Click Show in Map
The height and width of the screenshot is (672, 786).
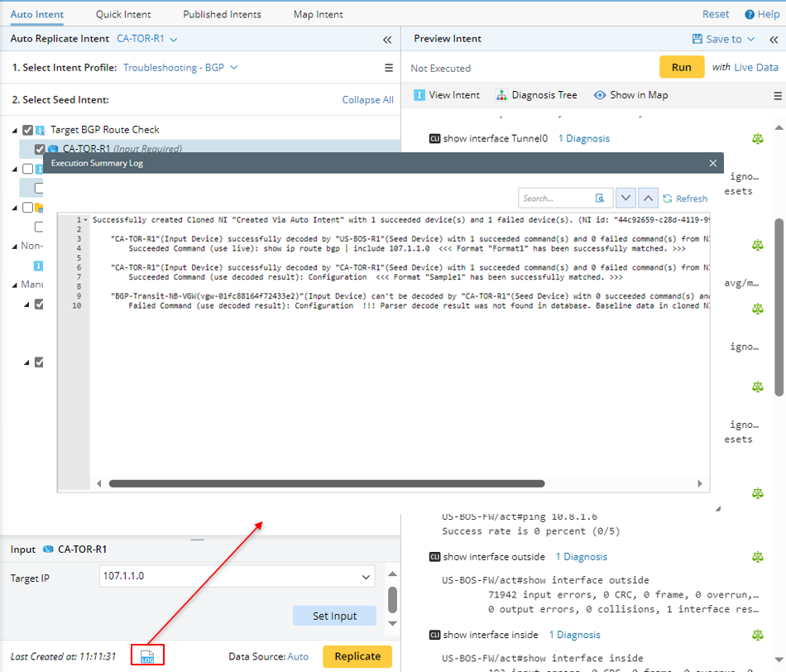630,95
